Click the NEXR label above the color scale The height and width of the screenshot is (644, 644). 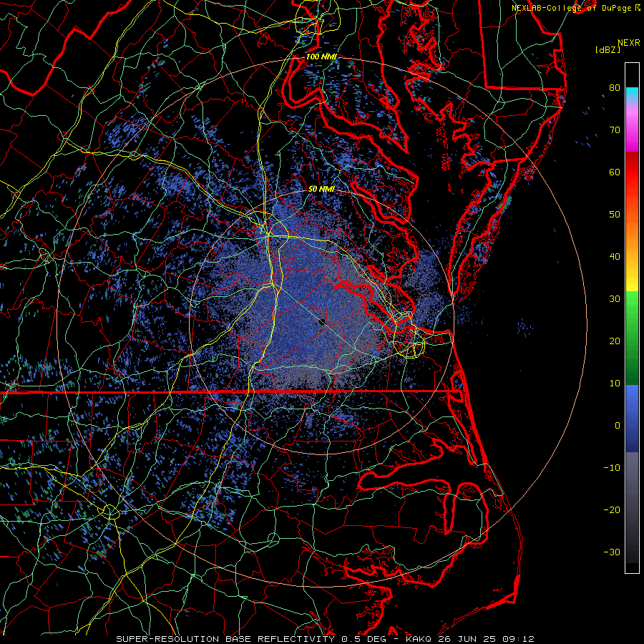(628, 43)
